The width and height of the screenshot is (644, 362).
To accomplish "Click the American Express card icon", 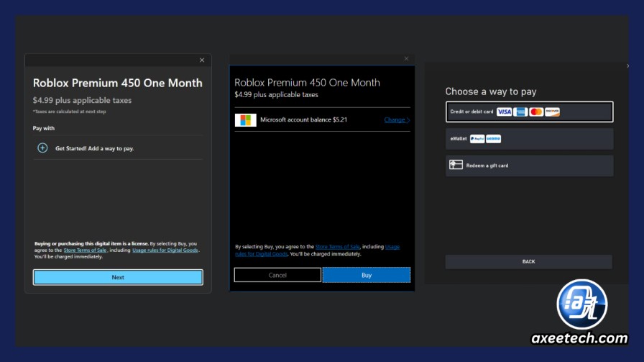I will [x=520, y=112].
